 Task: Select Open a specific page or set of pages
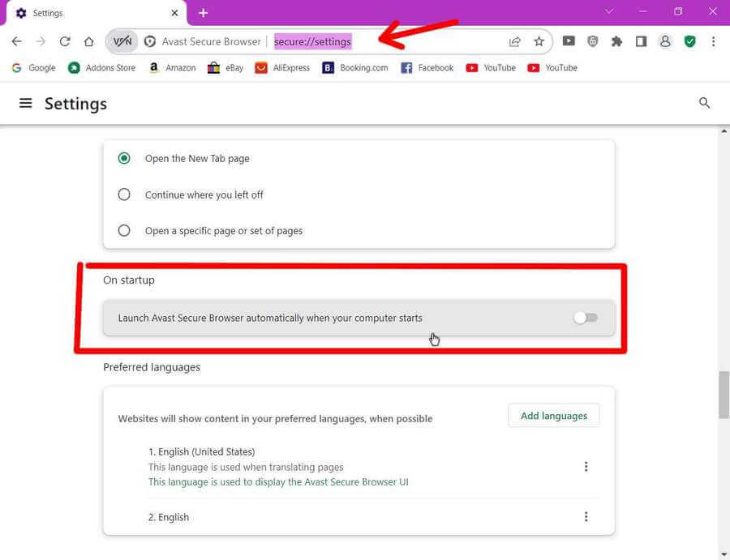tap(124, 230)
